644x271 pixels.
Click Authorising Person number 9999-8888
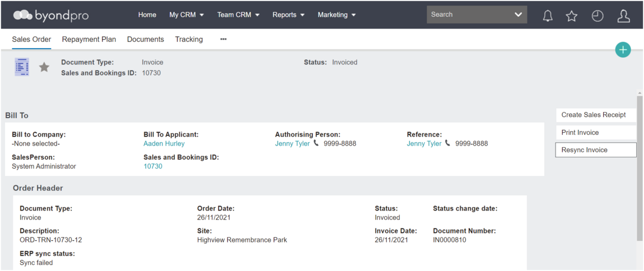point(340,144)
